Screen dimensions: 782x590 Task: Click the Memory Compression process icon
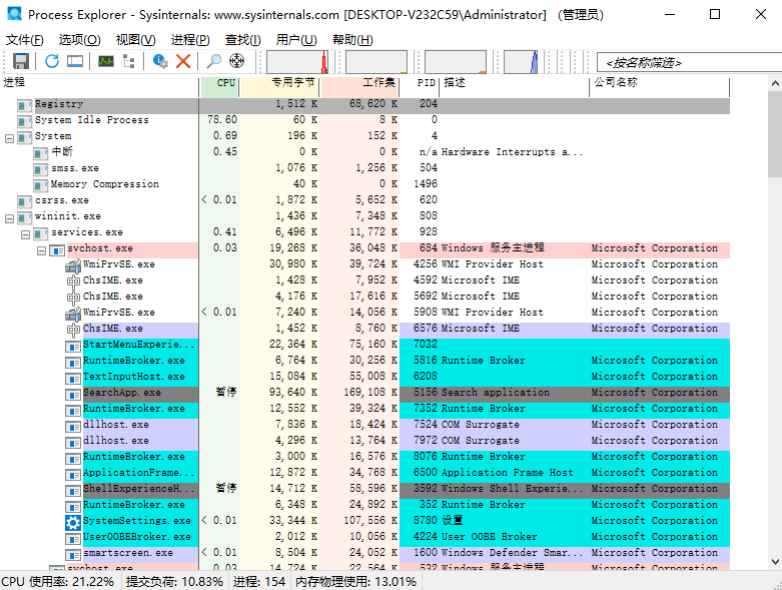(41, 186)
